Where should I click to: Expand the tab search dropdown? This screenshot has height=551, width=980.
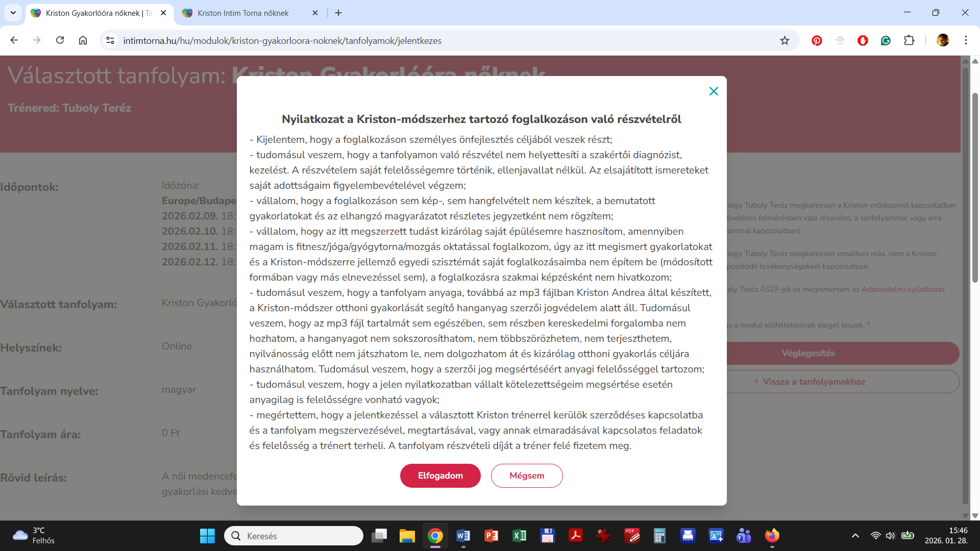pyautogui.click(x=13, y=13)
